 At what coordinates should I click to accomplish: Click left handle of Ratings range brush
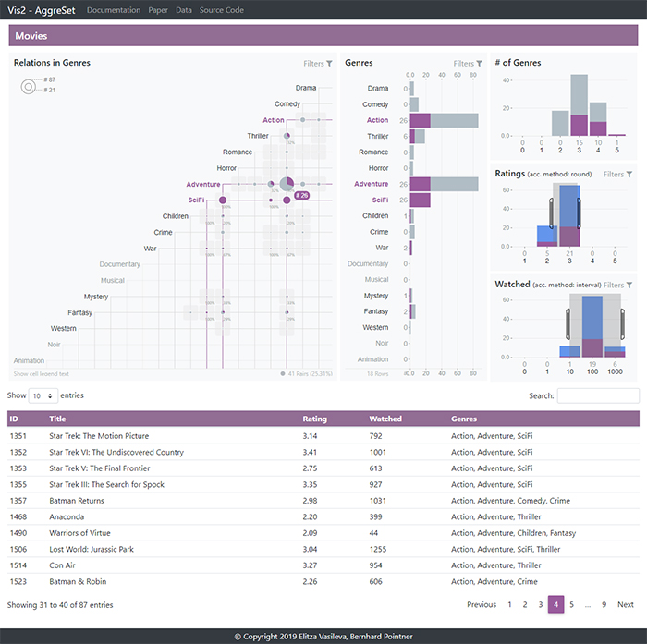(x=553, y=212)
